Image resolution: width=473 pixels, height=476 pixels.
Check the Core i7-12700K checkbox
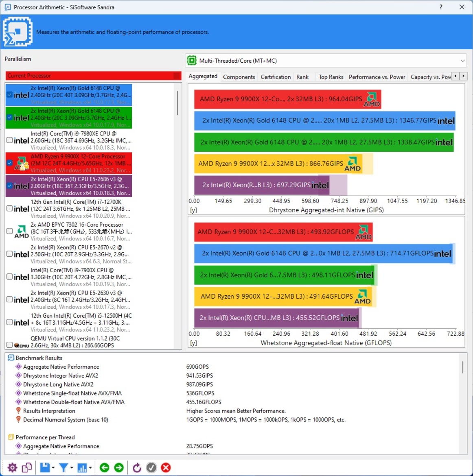9,209
